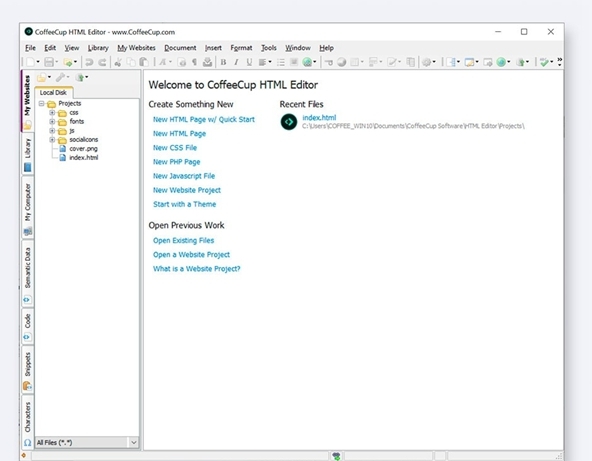The image size is (592, 461).
Task: Open toolbar overflow chevron at far right
Action: pos(560,62)
